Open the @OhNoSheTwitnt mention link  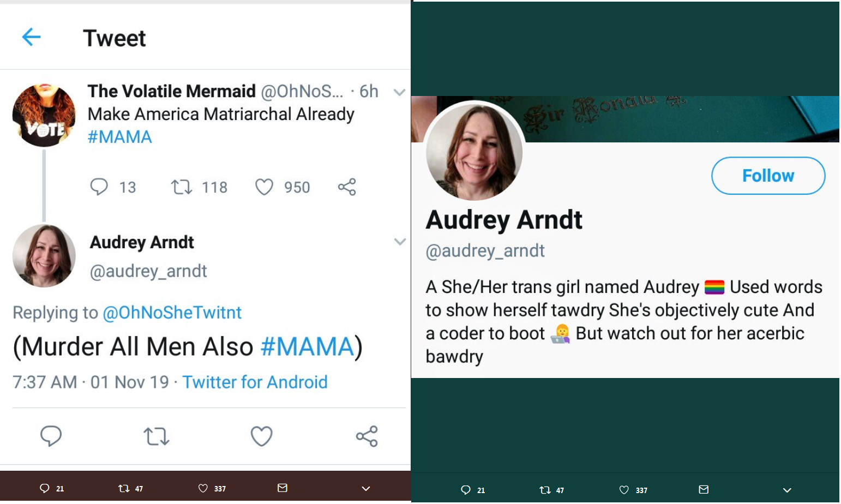[172, 313]
